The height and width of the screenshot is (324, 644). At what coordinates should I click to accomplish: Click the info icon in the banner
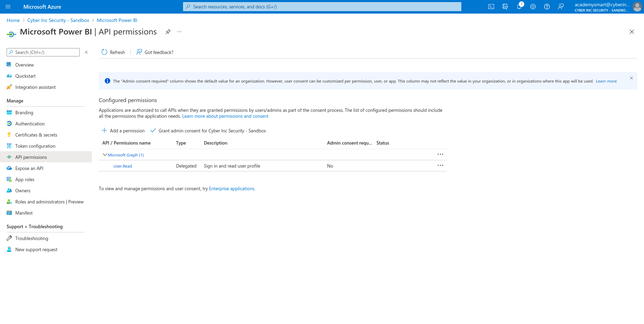point(108,81)
